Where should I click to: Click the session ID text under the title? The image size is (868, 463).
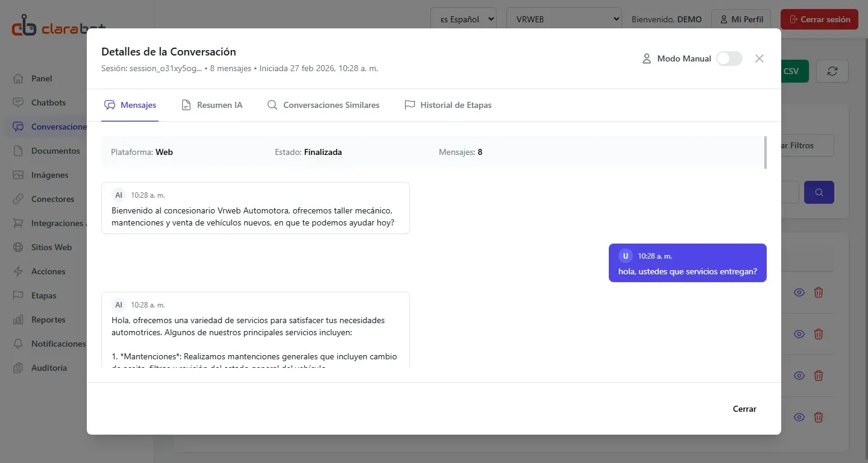151,68
